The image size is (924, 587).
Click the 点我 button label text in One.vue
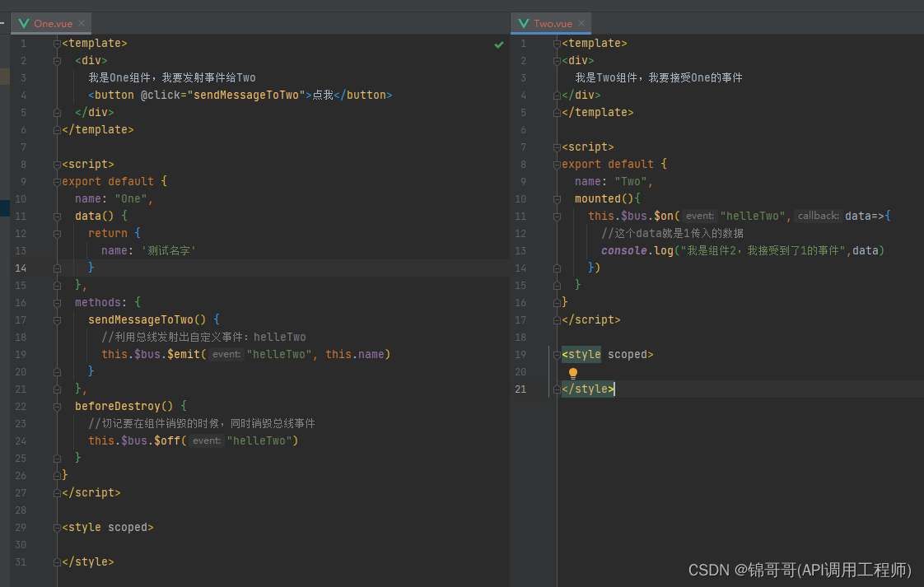point(322,95)
